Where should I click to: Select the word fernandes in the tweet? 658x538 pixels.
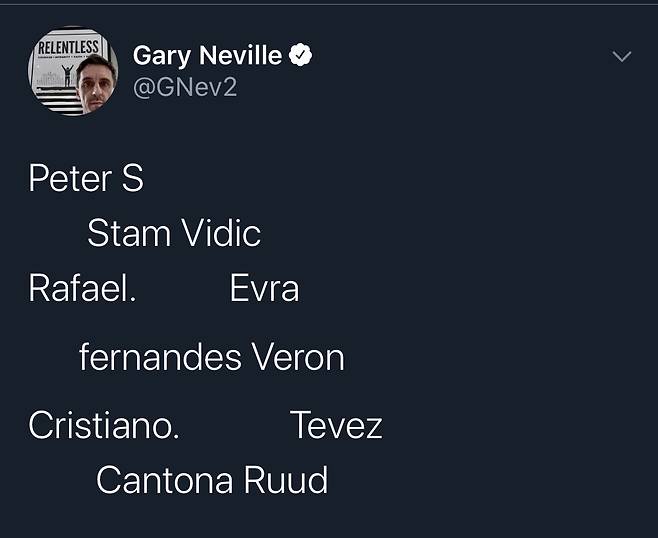[160, 357]
